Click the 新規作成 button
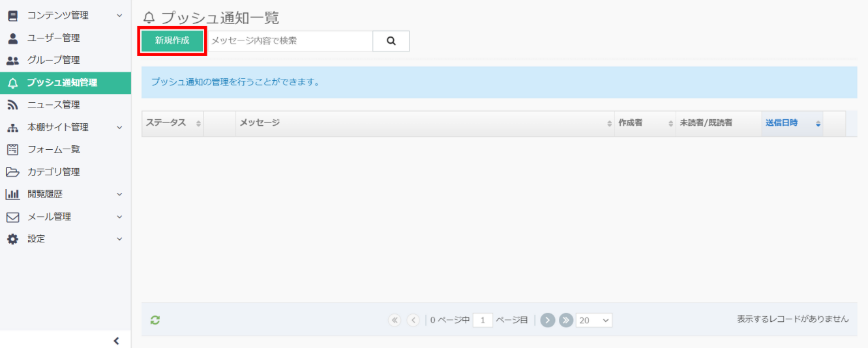 (x=172, y=40)
